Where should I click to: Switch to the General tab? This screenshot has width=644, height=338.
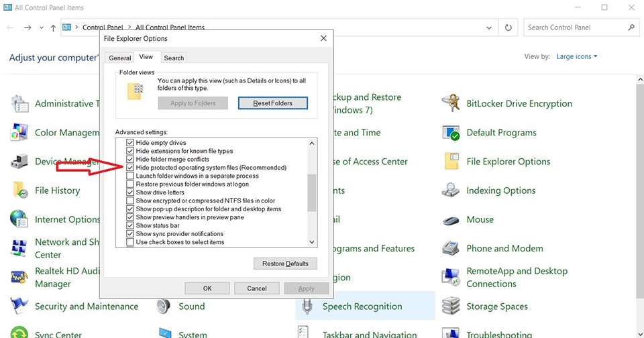coord(120,58)
